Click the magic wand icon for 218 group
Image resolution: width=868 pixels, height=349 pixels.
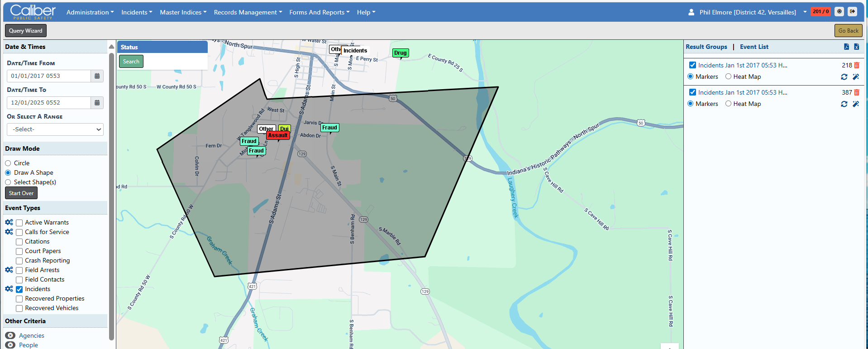[x=856, y=77]
